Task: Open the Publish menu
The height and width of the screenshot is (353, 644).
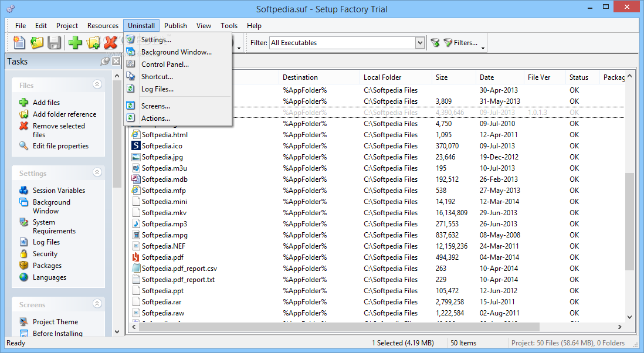Action: click(175, 25)
